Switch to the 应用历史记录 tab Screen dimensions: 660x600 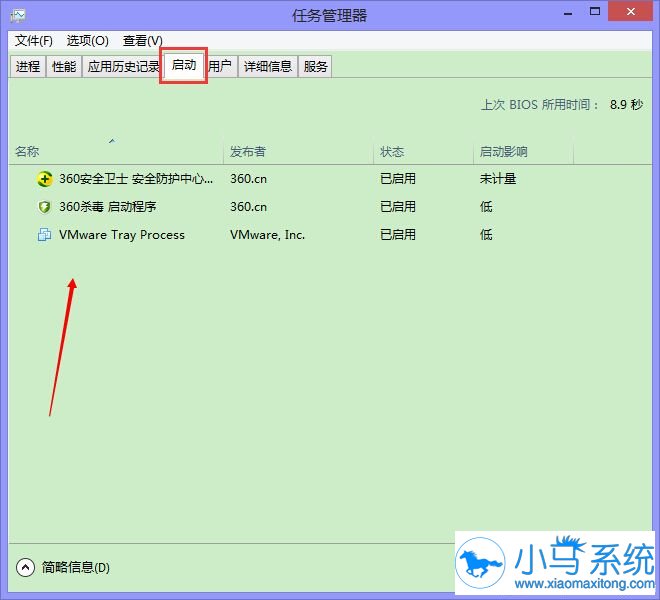122,67
